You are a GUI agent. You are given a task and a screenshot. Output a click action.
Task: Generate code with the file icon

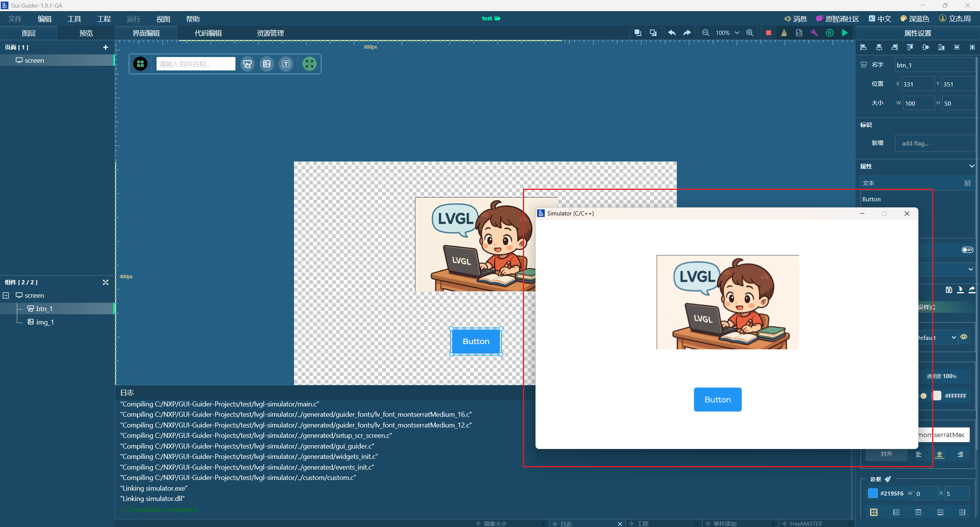(x=799, y=33)
